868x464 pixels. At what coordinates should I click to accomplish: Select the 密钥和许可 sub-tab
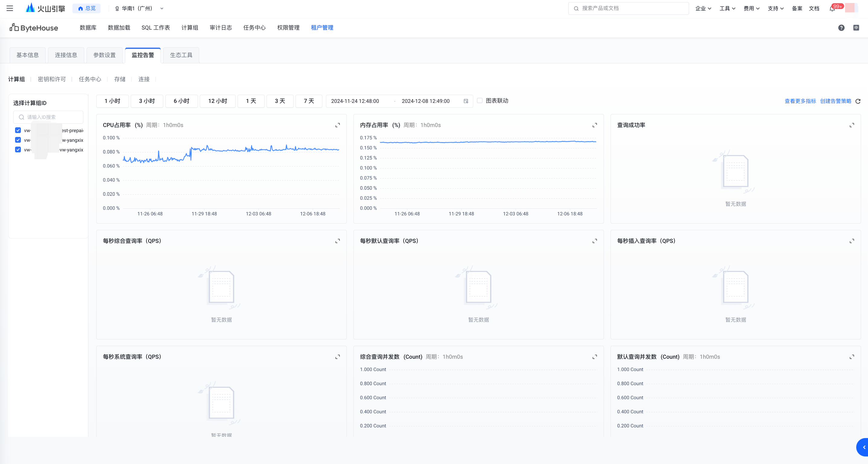52,79
